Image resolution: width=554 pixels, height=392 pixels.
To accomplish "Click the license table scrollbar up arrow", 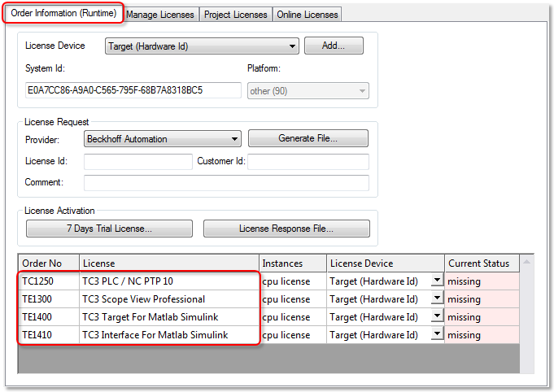I will coord(526,262).
